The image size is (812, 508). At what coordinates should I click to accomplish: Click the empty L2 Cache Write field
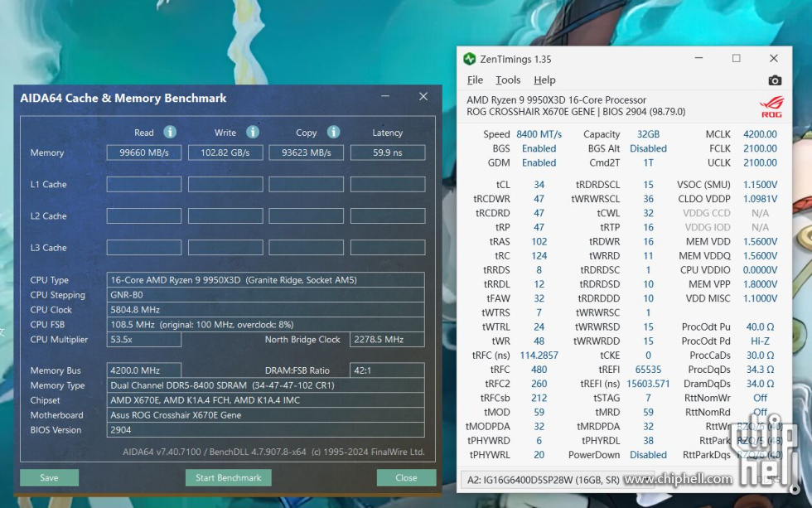pyautogui.click(x=225, y=216)
